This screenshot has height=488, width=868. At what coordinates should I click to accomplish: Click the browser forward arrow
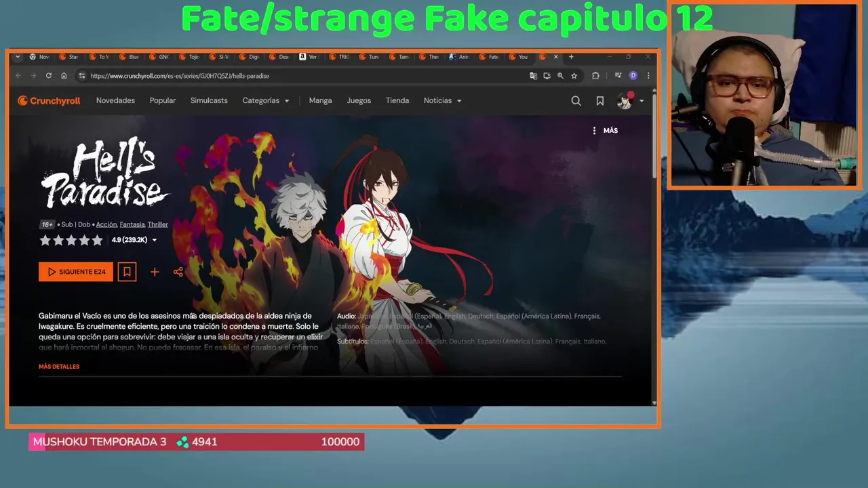pos(33,76)
